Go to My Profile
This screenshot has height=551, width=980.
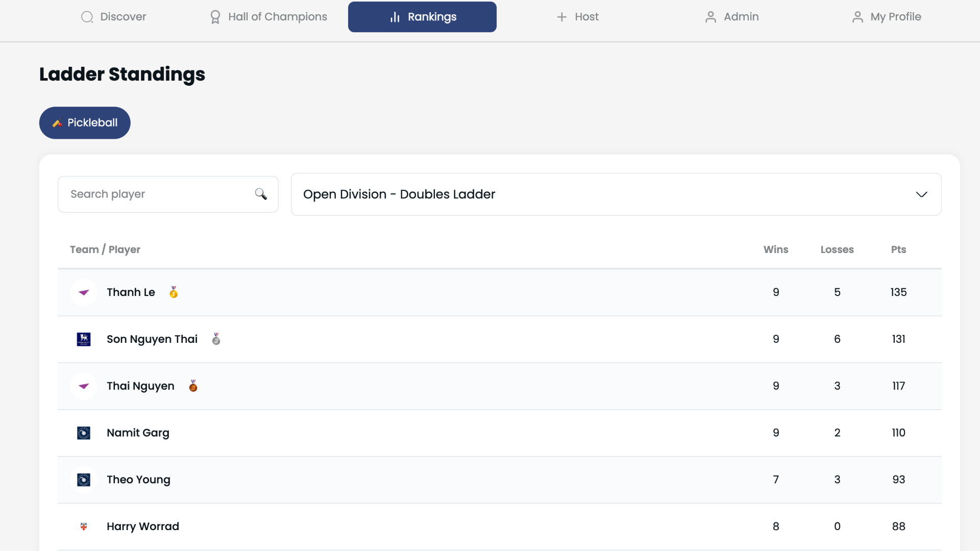(x=887, y=17)
